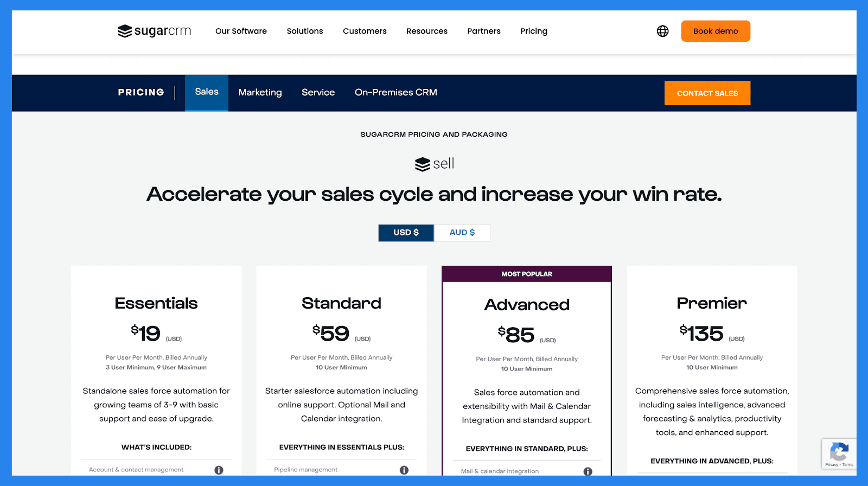Click 'Account & contact management' feature text
This screenshot has height=486, width=868.
coord(136,470)
